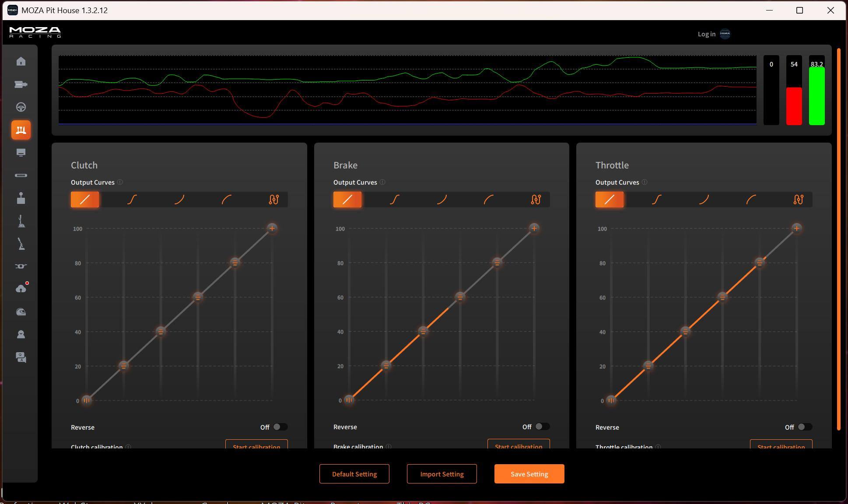Open the Home page in sidebar
Image resolution: width=848 pixels, height=504 pixels.
click(21, 62)
